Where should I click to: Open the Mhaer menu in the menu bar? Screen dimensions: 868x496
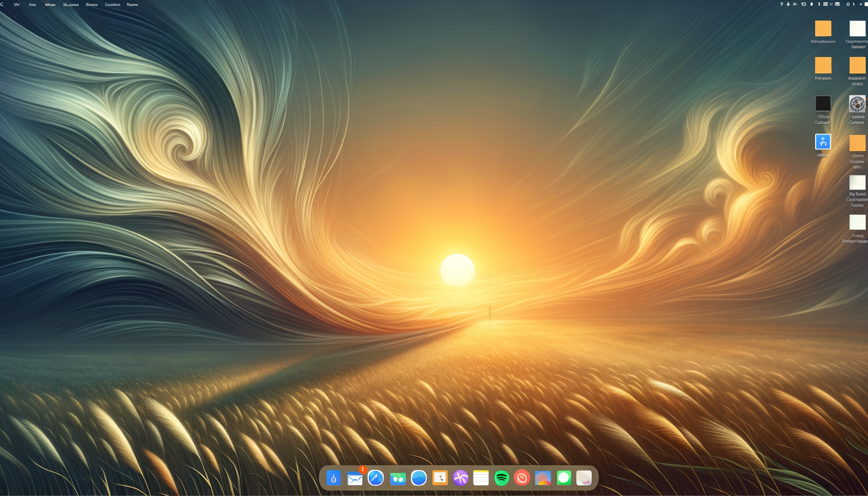[50, 4]
